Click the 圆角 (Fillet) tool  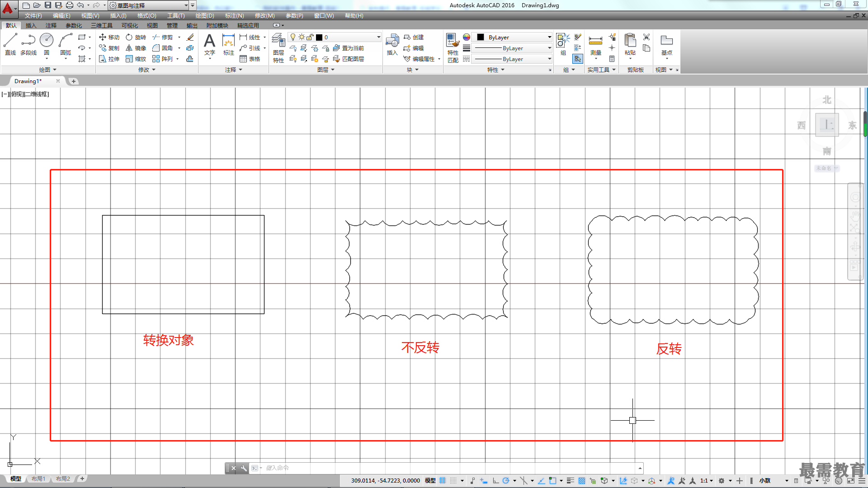pos(163,48)
